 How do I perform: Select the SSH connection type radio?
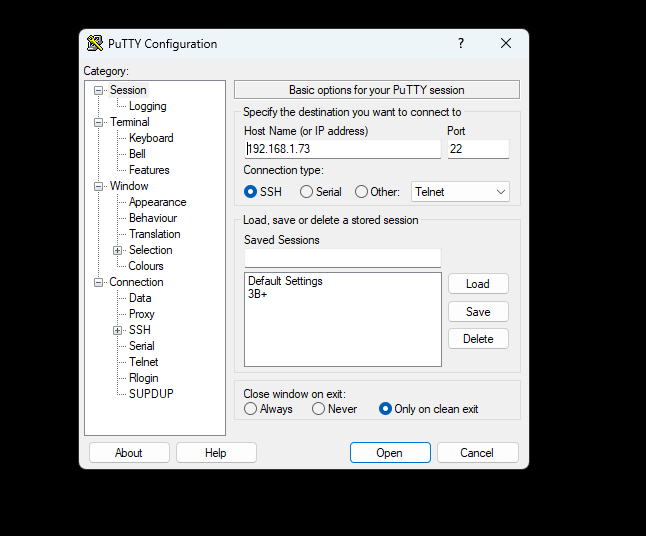(x=250, y=192)
